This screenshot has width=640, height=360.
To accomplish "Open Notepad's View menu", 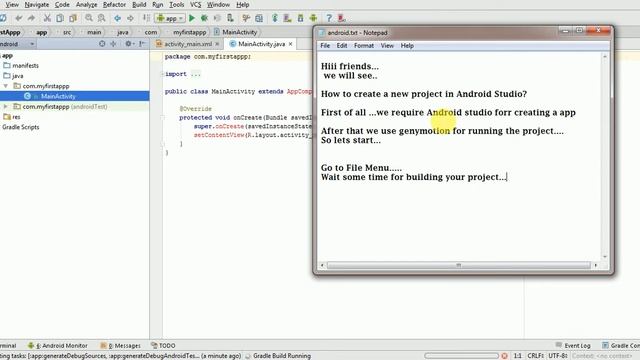I will (387, 46).
